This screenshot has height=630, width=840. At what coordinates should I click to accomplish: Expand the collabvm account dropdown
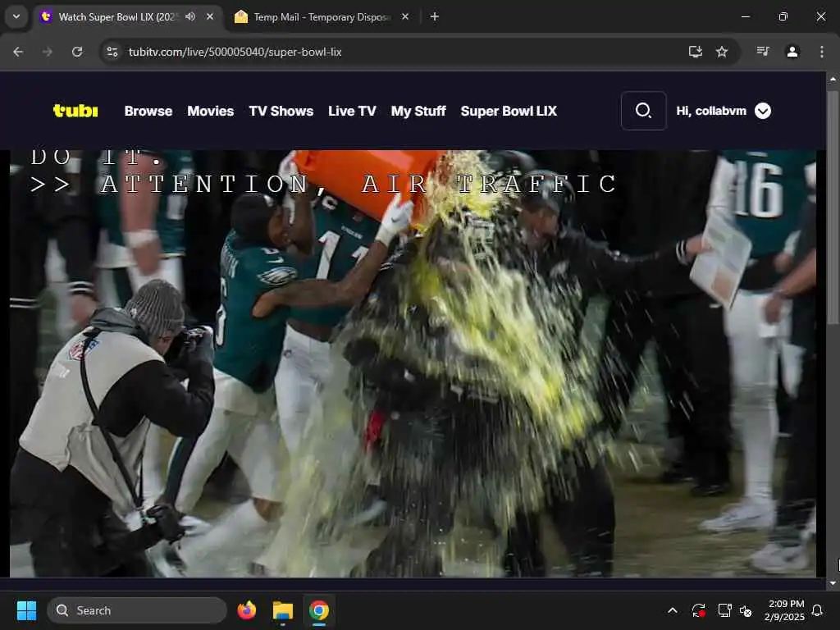tap(763, 111)
